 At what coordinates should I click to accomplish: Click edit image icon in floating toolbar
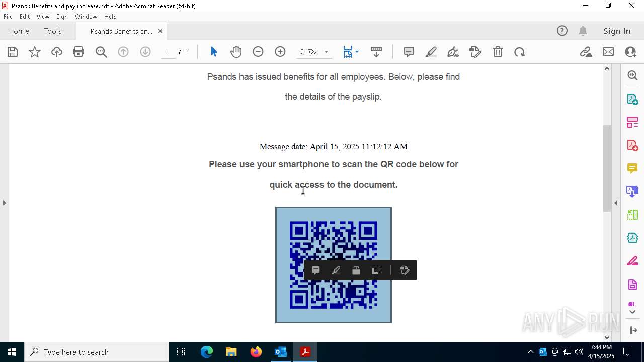[x=405, y=270]
